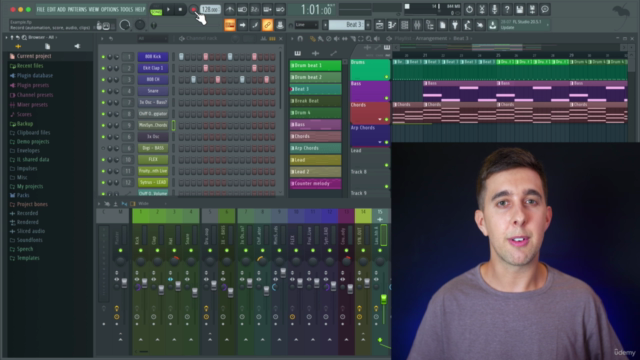Image resolution: width=640 pixels, height=360 pixels.
Task: Show the Channel rack via toolbar icon
Action: point(404,25)
